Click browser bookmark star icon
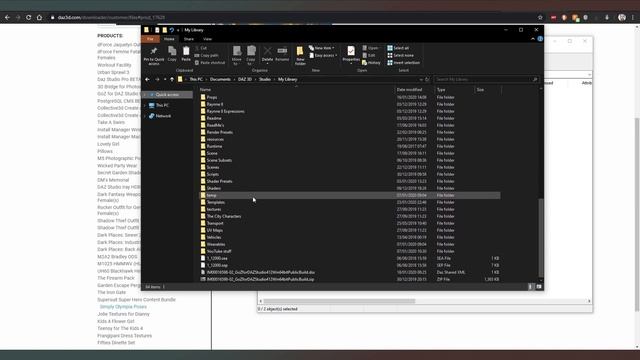Screen dimensions: 640x360 pos(540,18)
